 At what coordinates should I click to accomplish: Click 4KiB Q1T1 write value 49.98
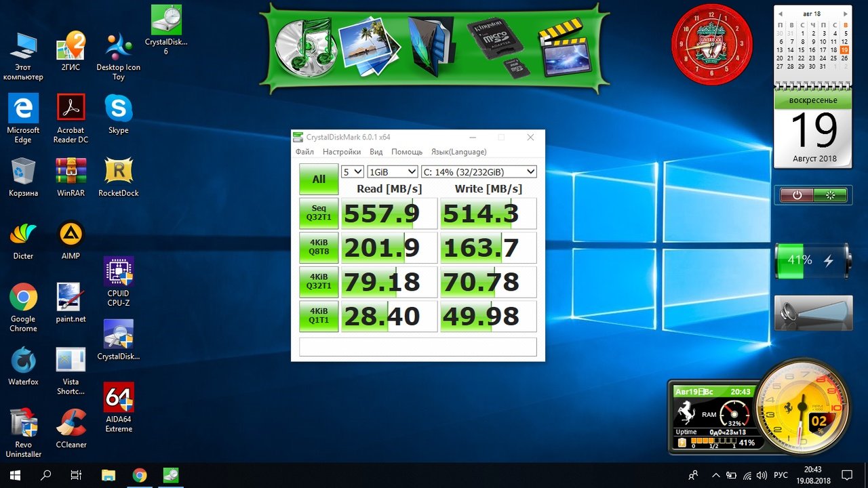[x=488, y=316]
